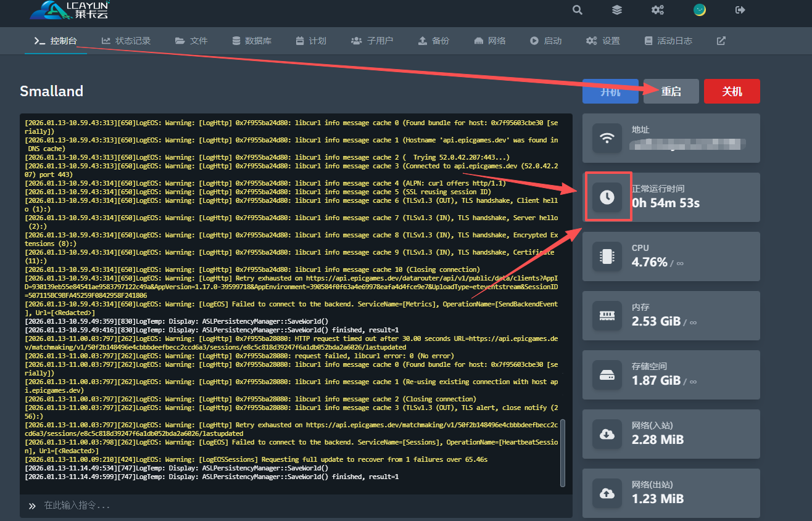Click the external link icon in tab bar
812x521 pixels.
click(x=721, y=41)
